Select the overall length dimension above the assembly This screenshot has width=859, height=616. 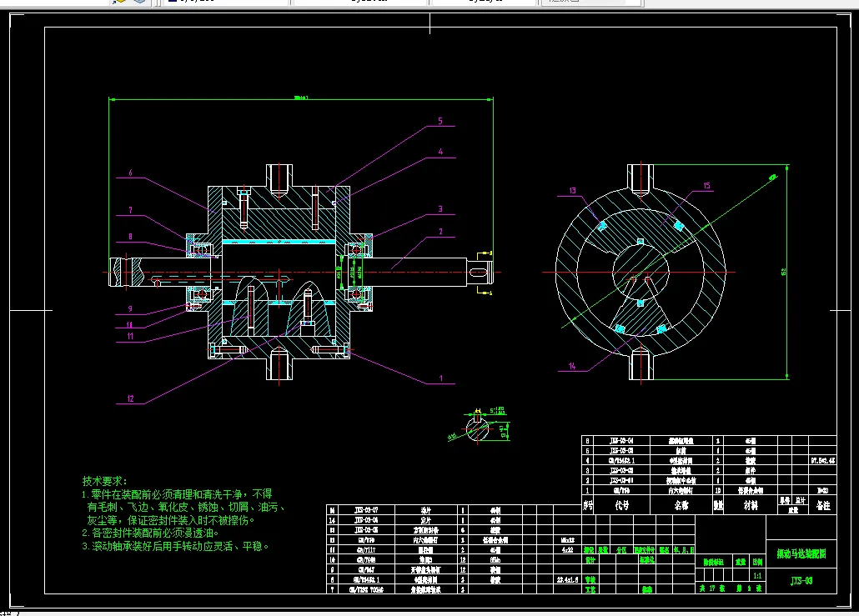pos(301,98)
